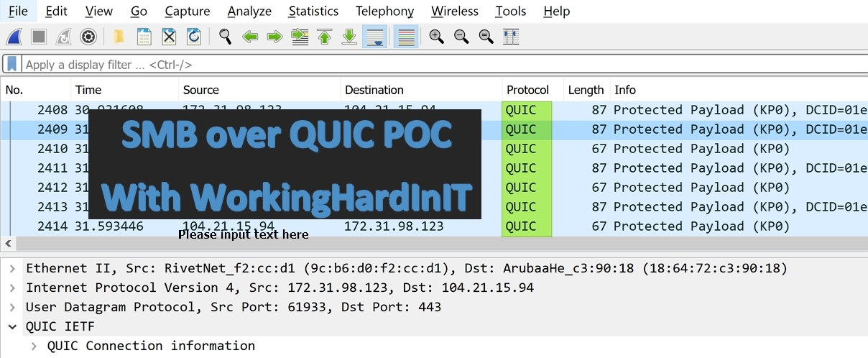Stop the running packet capture
868x358 pixels.
pos(39,37)
